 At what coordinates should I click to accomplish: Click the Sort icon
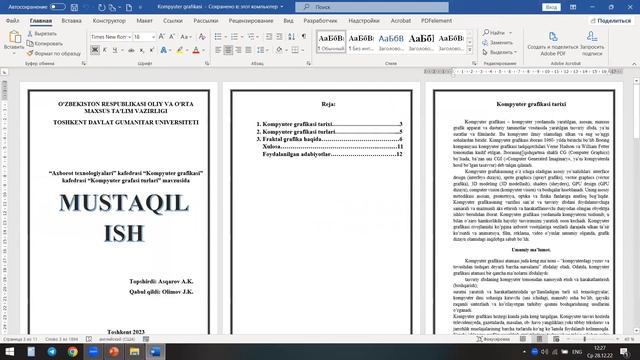pyautogui.click(x=291, y=37)
